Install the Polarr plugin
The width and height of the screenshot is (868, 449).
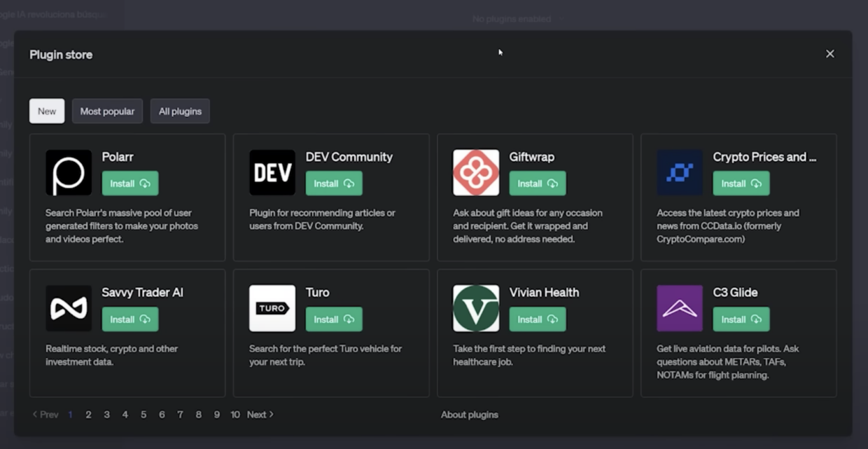coord(129,183)
